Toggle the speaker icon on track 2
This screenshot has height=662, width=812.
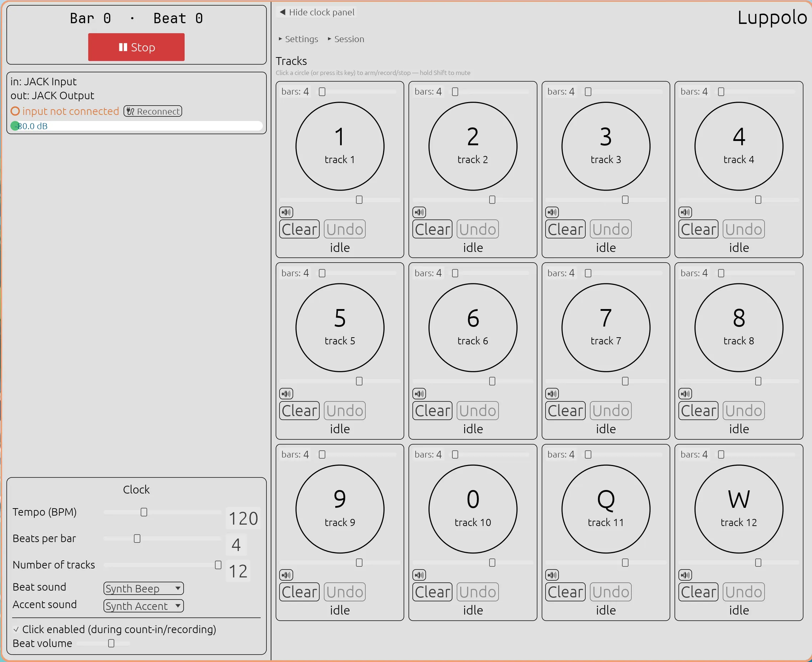click(419, 212)
